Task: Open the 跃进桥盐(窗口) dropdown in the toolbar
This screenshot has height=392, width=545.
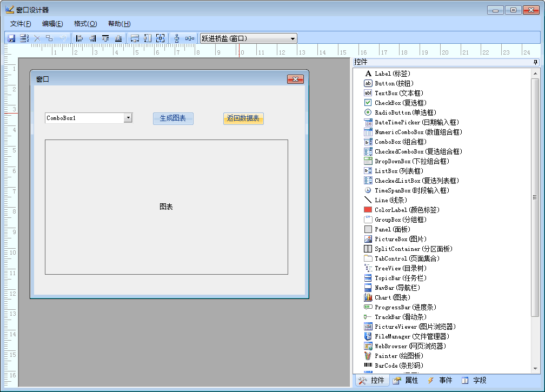Action: point(293,38)
